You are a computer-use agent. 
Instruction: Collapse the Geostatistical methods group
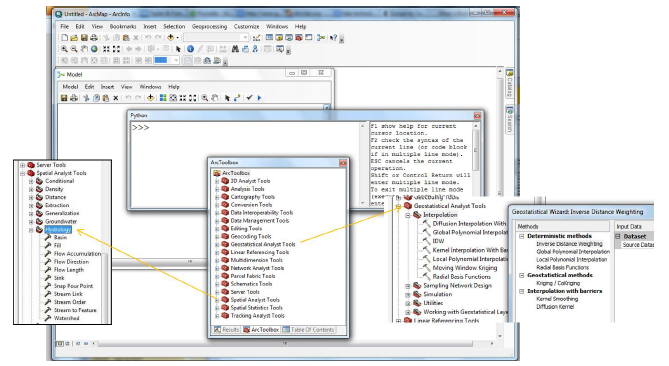[x=521, y=275]
